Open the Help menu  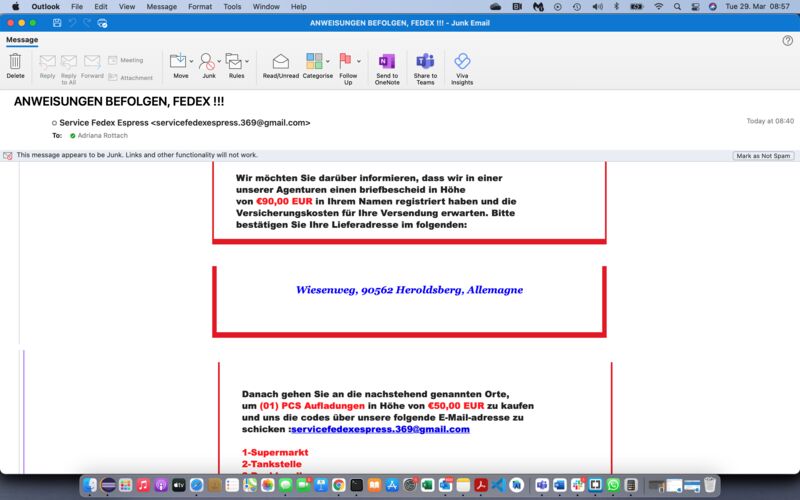click(298, 7)
